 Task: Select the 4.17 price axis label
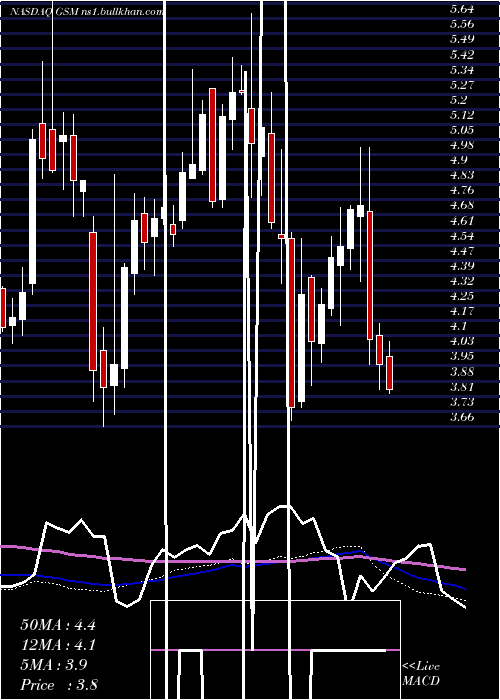tap(462, 311)
